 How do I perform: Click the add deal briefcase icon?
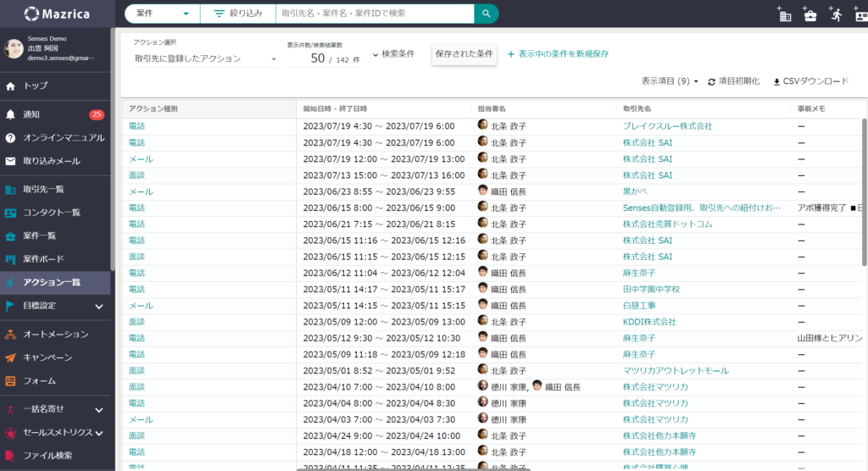[x=810, y=14]
